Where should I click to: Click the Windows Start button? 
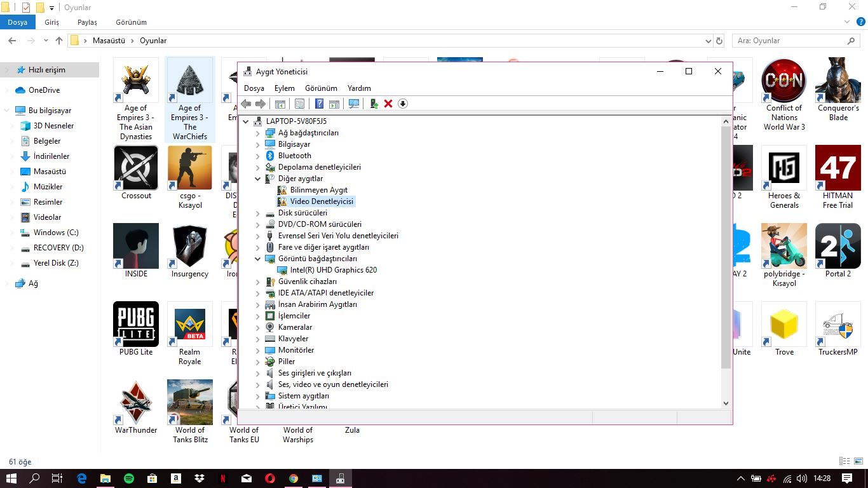coord(11,478)
